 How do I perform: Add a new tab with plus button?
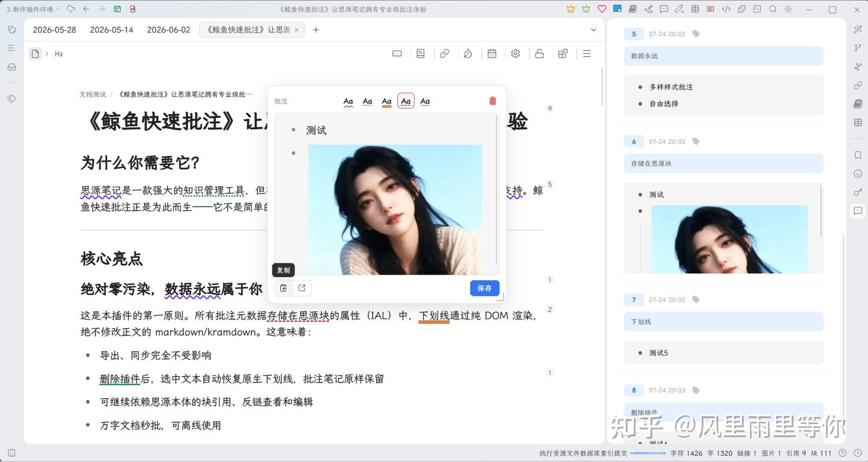coord(316,30)
